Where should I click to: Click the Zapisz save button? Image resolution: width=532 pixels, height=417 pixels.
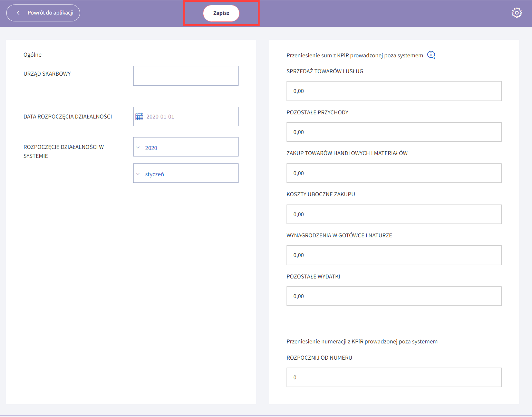coord(221,13)
